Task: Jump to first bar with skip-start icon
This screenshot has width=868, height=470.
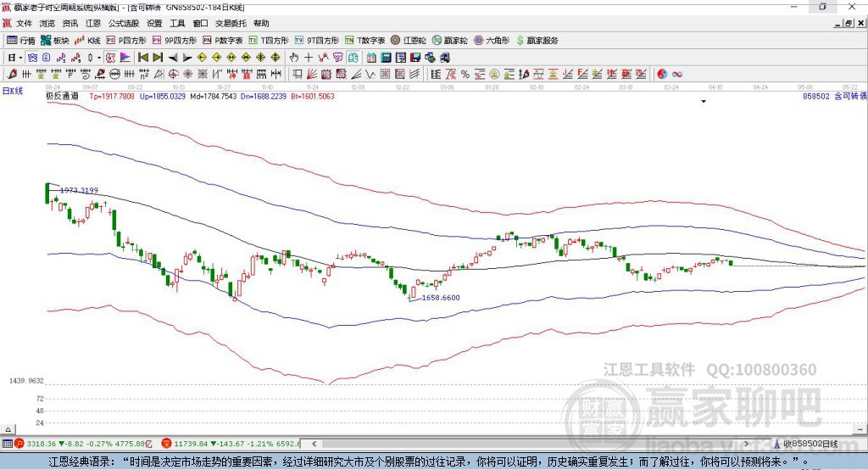Action: (143, 58)
